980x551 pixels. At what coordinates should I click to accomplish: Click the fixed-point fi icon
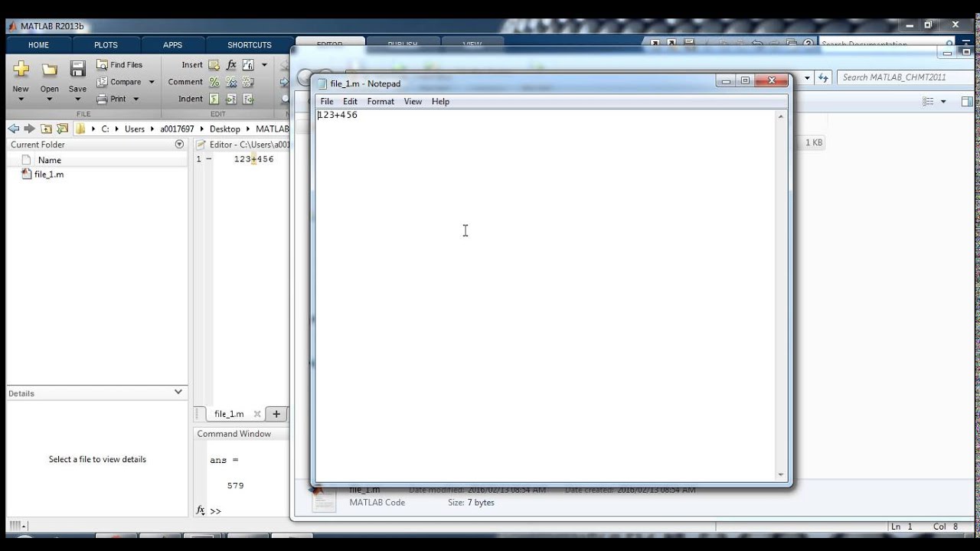point(248,65)
